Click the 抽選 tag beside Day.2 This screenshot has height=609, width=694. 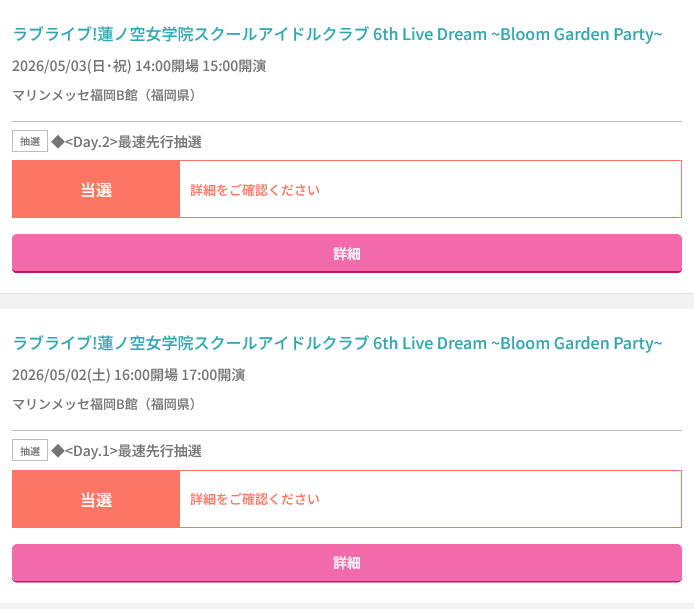click(30, 141)
